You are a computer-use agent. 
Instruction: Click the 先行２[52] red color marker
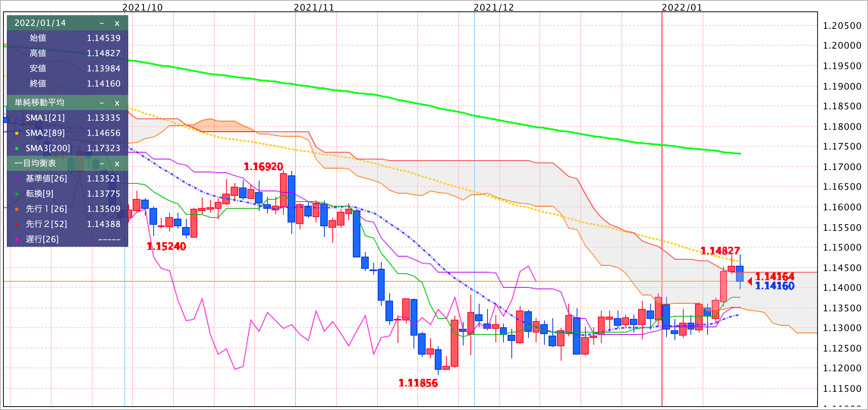click(17, 225)
